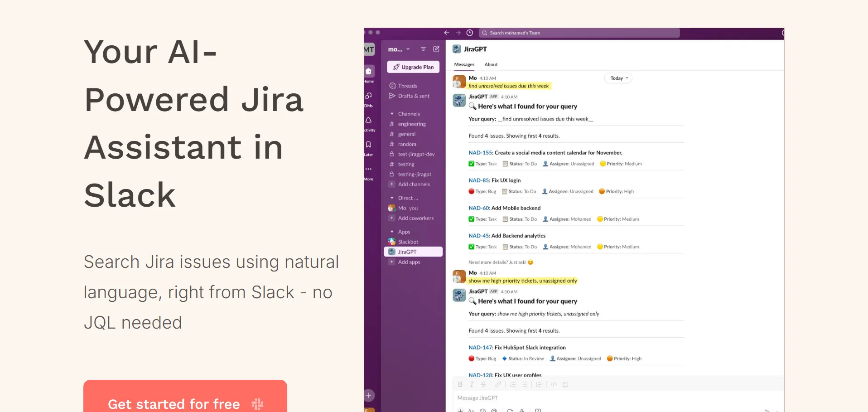Toggle code formatting in composer
The height and width of the screenshot is (412, 868).
(554, 384)
